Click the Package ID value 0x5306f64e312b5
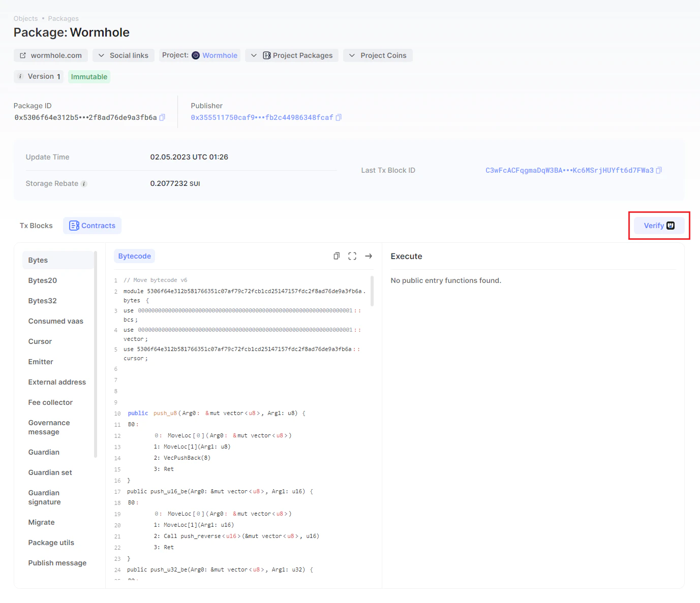This screenshot has height=603, width=700. click(85, 117)
